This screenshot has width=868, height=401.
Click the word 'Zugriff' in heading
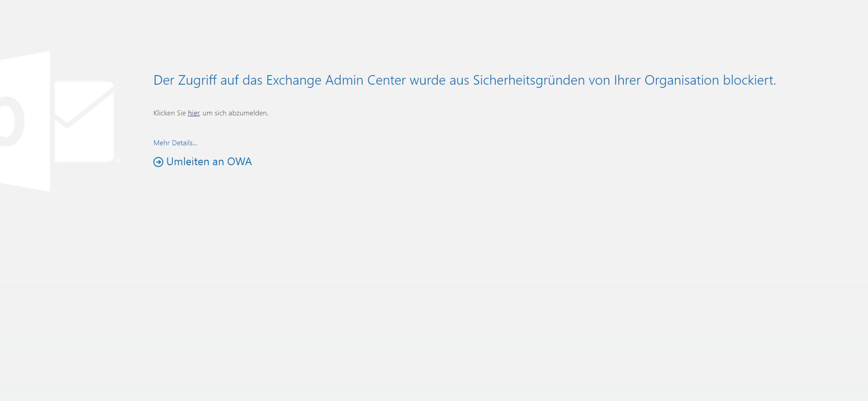point(197,81)
